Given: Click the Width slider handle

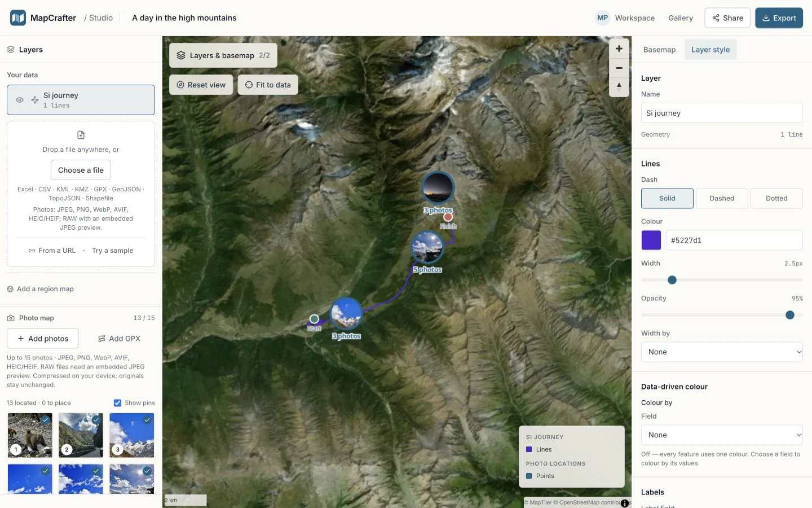Looking at the screenshot, I should (x=672, y=280).
